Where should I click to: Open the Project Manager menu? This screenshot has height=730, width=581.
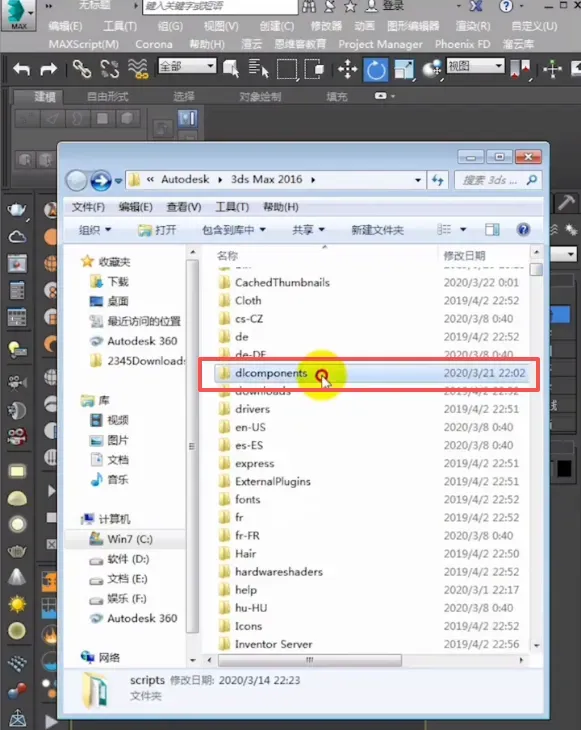[380, 44]
